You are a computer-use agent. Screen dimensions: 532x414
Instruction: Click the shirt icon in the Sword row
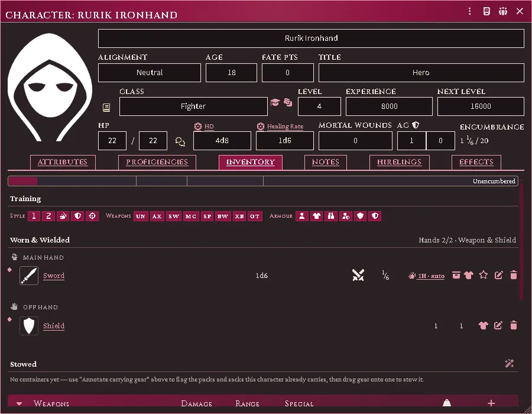coord(468,275)
